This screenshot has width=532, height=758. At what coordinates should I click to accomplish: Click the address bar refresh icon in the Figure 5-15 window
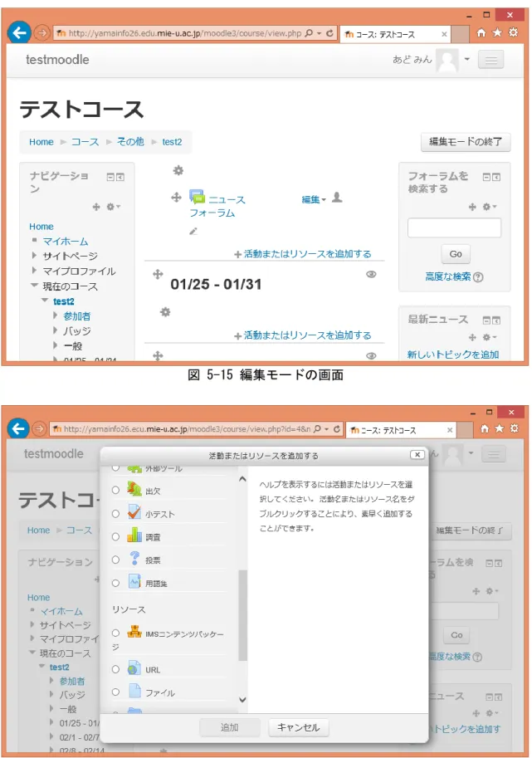[329, 33]
